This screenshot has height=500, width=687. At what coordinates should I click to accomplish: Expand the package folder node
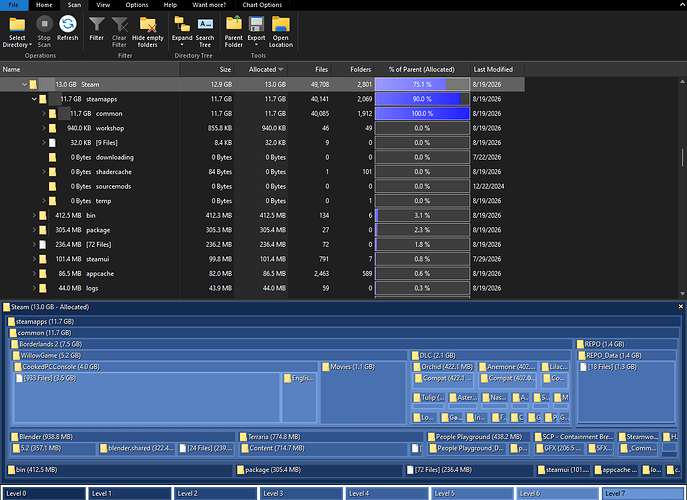(x=34, y=230)
